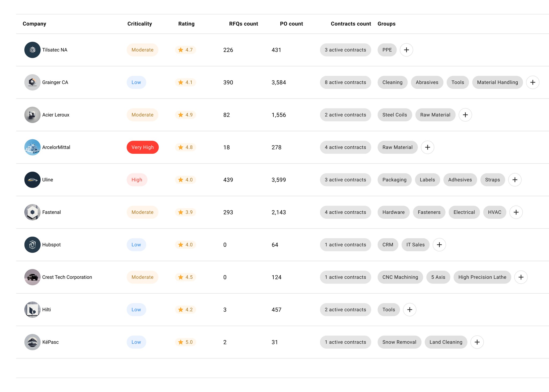549x392 pixels.
Task: Open ArcelorMittal ship logo avatar
Action: pyautogui.click(x=32, y=147)
